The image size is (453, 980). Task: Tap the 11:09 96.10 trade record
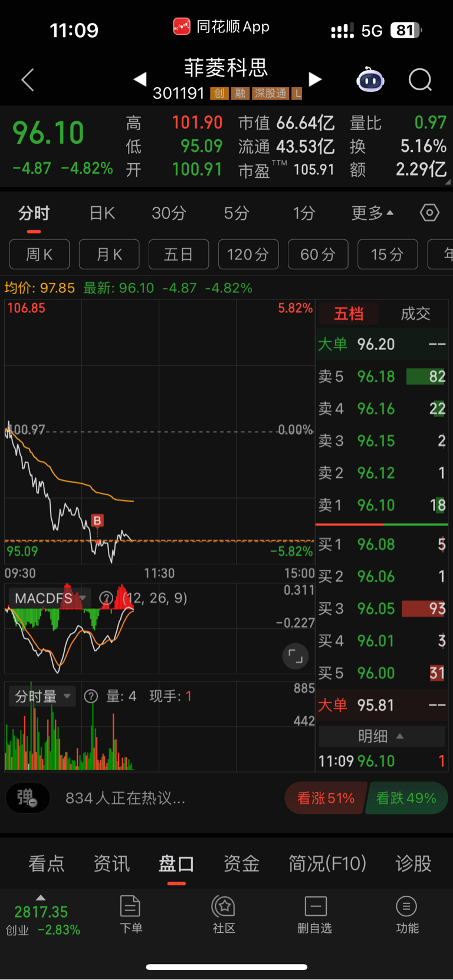(382, 761)
